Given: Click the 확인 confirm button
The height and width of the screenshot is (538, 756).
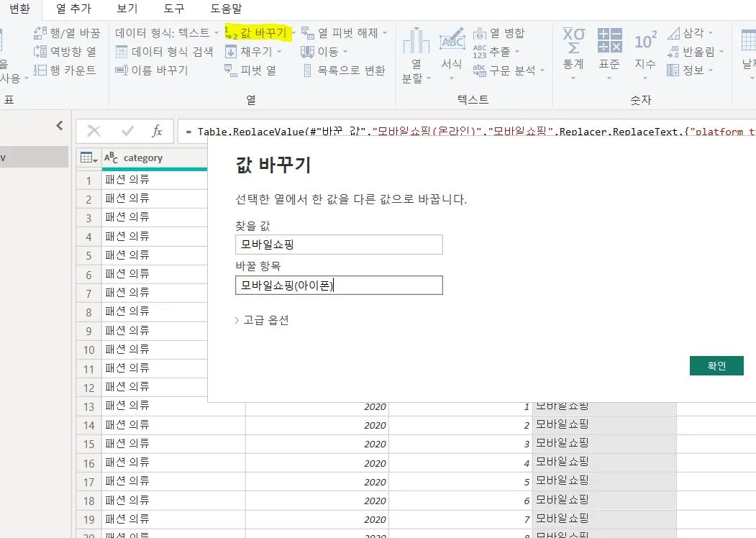Looking at the screenshot, I should [716, 365].
